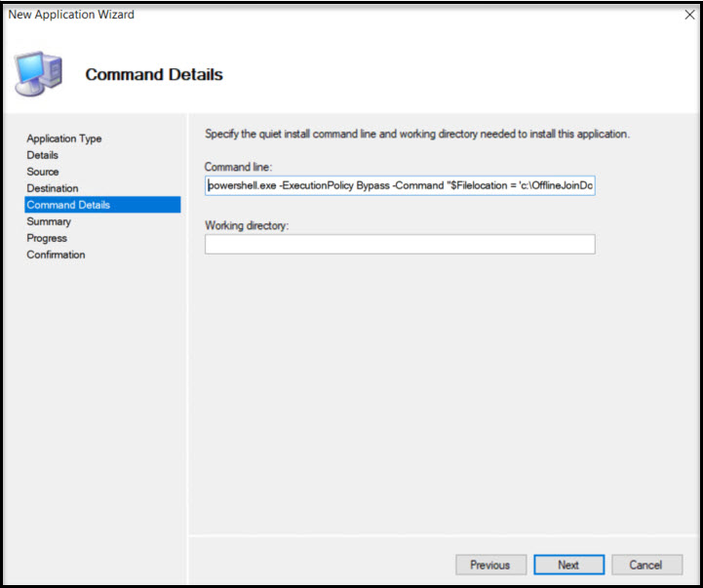Focus the Command line input field

[x=400, y=185]
